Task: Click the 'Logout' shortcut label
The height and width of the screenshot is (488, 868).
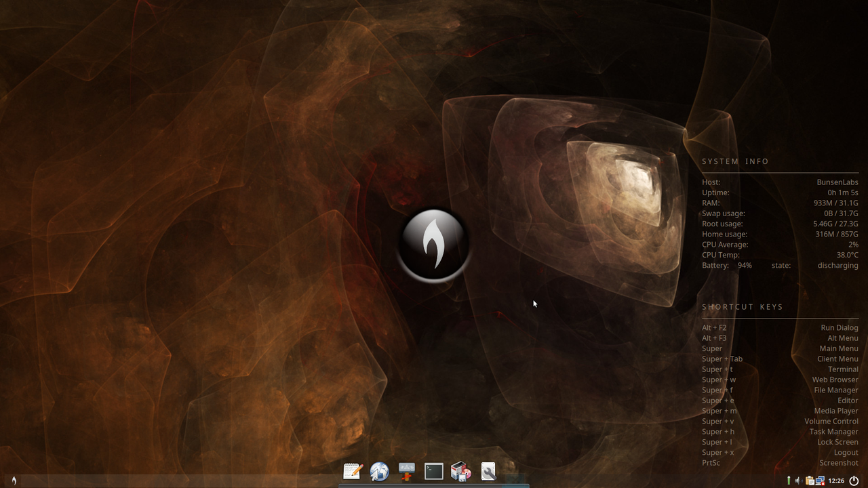Action: [846, 452]
